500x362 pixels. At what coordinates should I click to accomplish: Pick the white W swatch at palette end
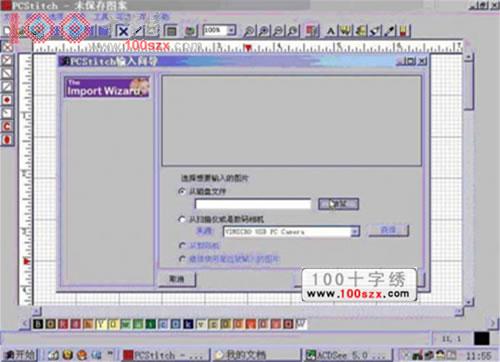[x=301, y=324]
